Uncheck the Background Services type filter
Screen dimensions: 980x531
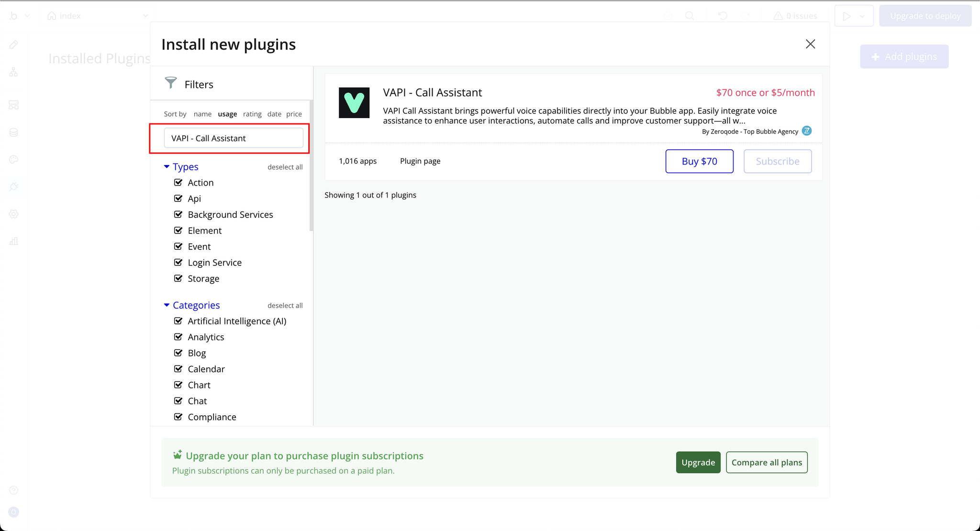click(x=178, y=214)
